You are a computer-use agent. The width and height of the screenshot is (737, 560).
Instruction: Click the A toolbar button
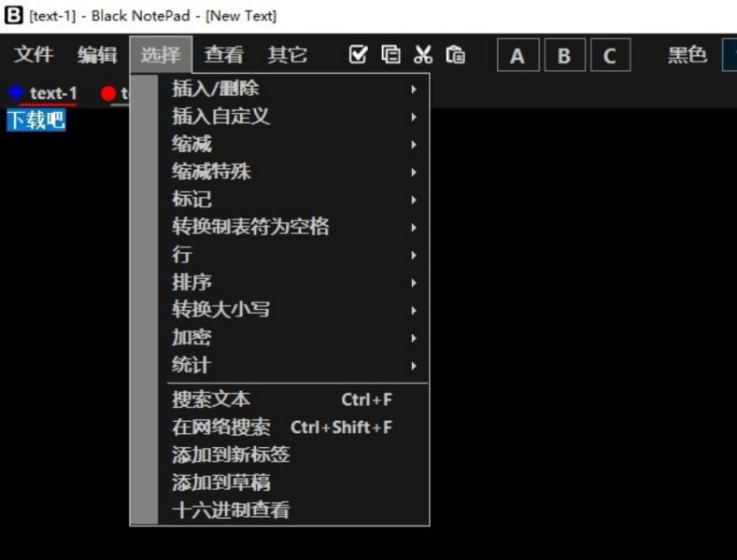pyautogui.click(x=518, y=55)
